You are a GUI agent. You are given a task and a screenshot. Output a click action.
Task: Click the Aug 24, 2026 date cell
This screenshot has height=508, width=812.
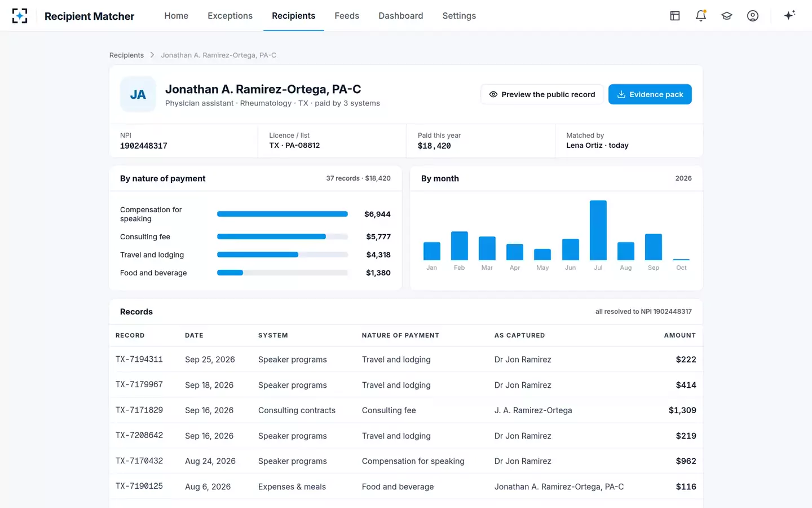[210, 461]
